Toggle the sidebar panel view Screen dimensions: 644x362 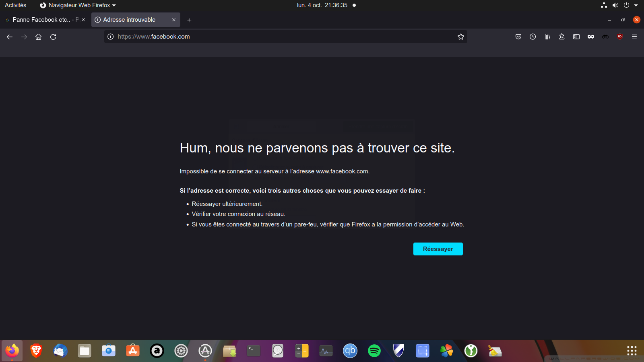point(576,37)
